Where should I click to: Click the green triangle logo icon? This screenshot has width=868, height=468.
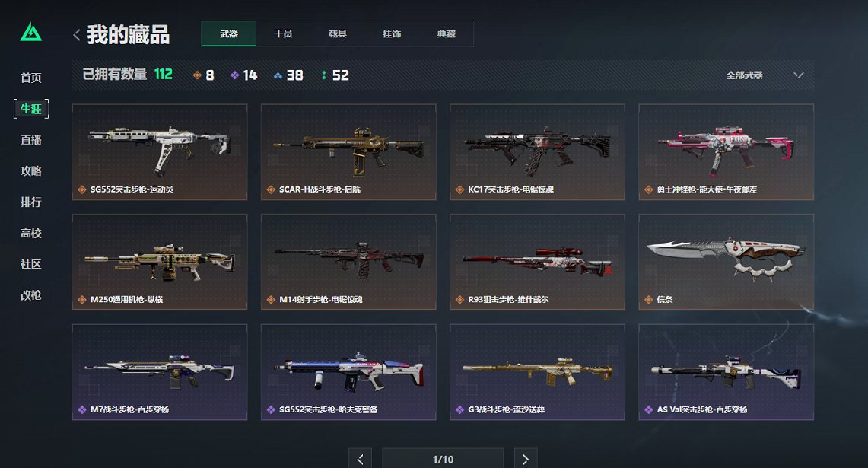[x=31, y=33]
